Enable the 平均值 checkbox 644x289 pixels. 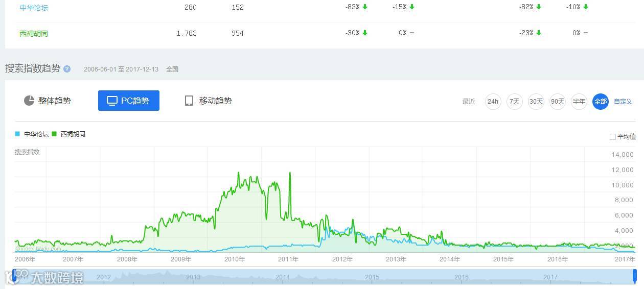point(613,137)
